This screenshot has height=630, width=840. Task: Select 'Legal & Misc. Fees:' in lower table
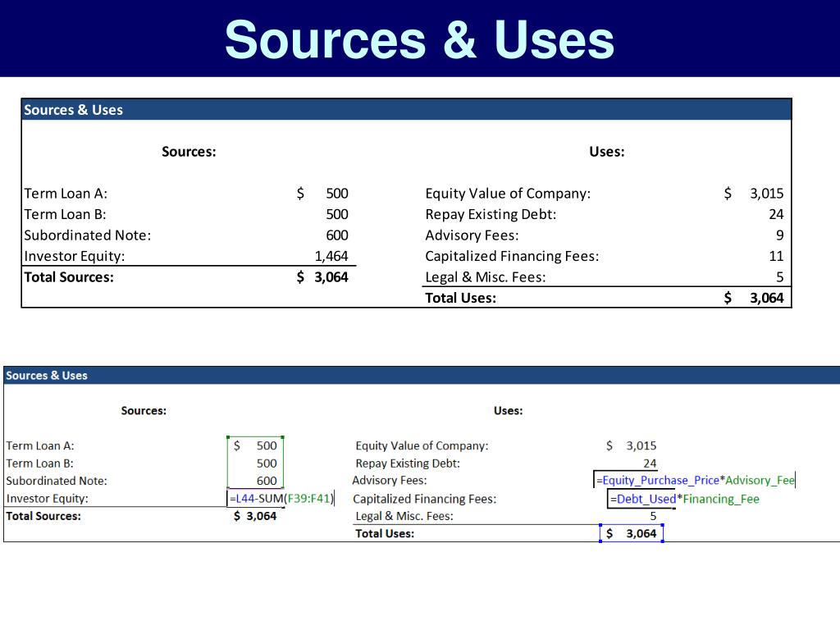[x=404, y=516]
